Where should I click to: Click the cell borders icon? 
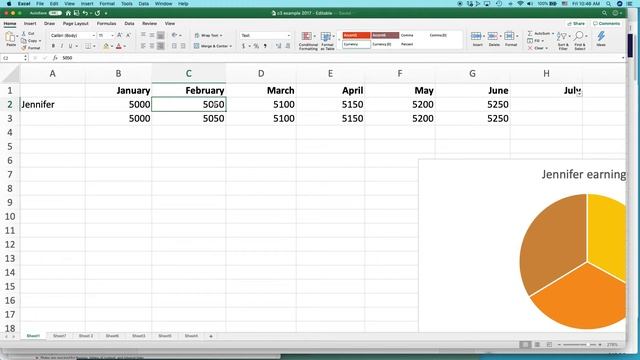(x=88, y=46)
